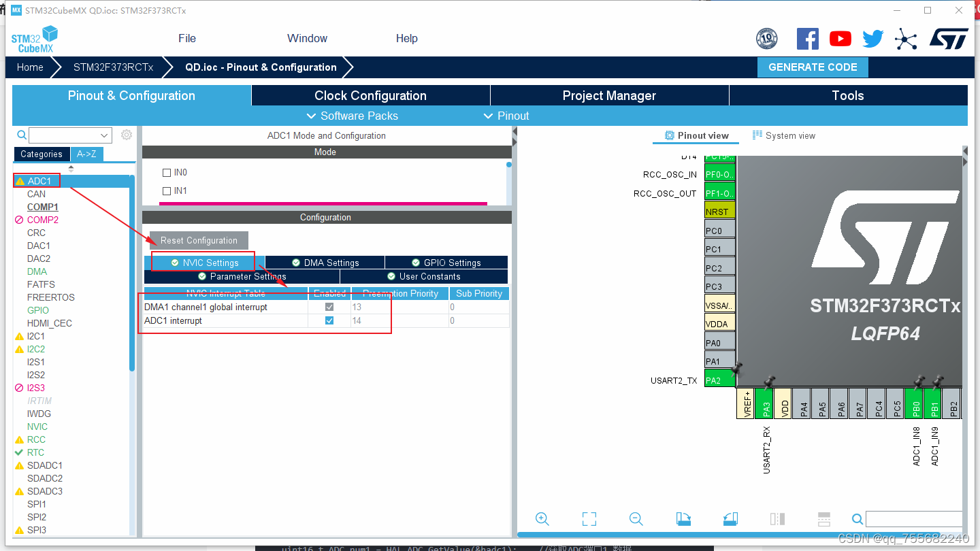Image resolution: width=980 pixels, height=551 pixels.
Task: Open the NVIC Settings tab
Action: (x=205, y=263)
